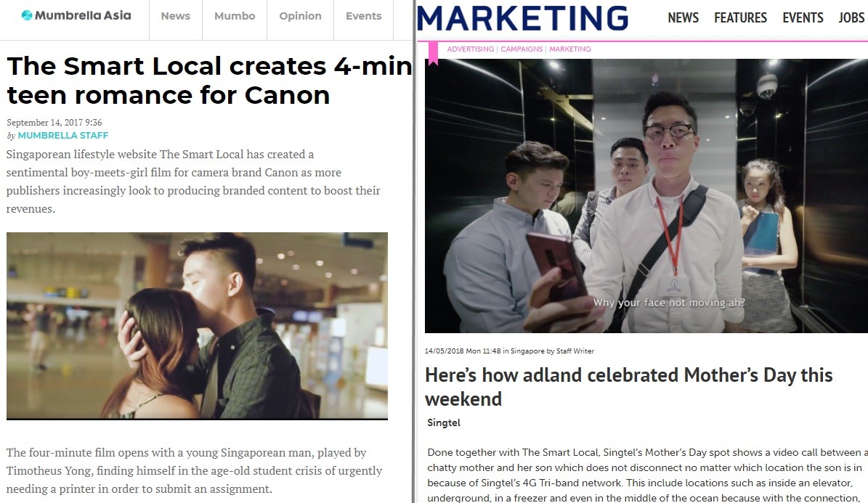Follow the pink MARKETING category link
The image size is (868, 503).
click(x=569, y=49)
